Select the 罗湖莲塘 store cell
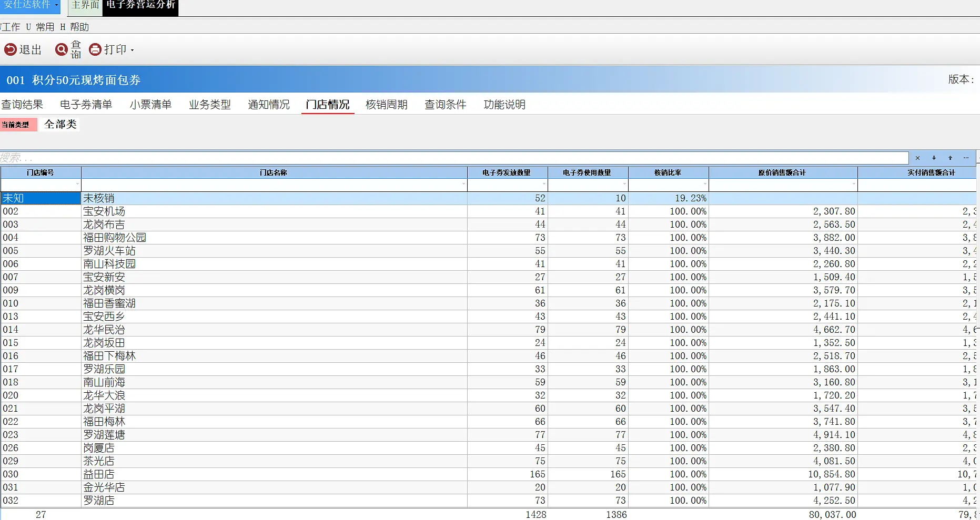Screen dimensions: 980x520 pos(274,435)
